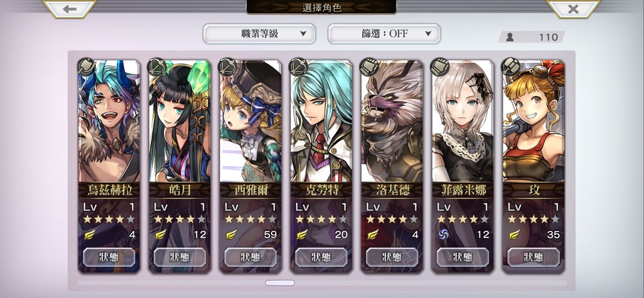Viewport: 644px width, 298px height.
Task: Open status for 菲露米娜
Action: [463, 257]
